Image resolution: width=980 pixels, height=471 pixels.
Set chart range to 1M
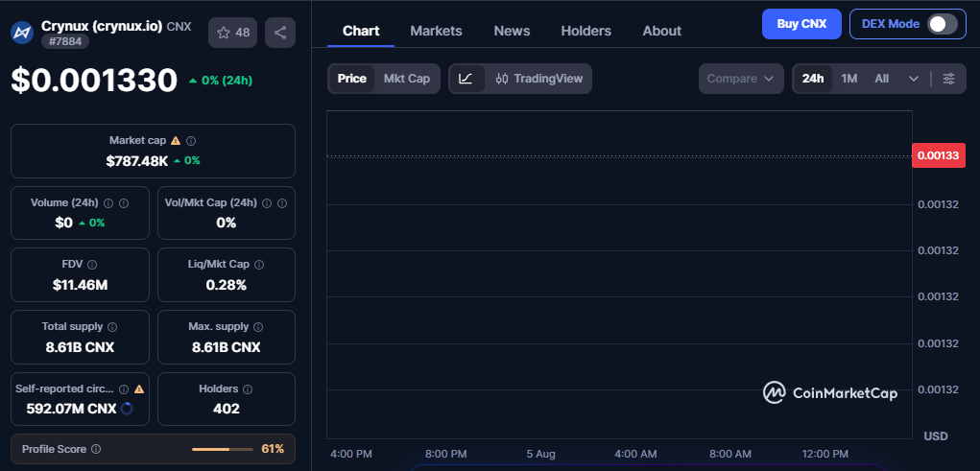849,79
